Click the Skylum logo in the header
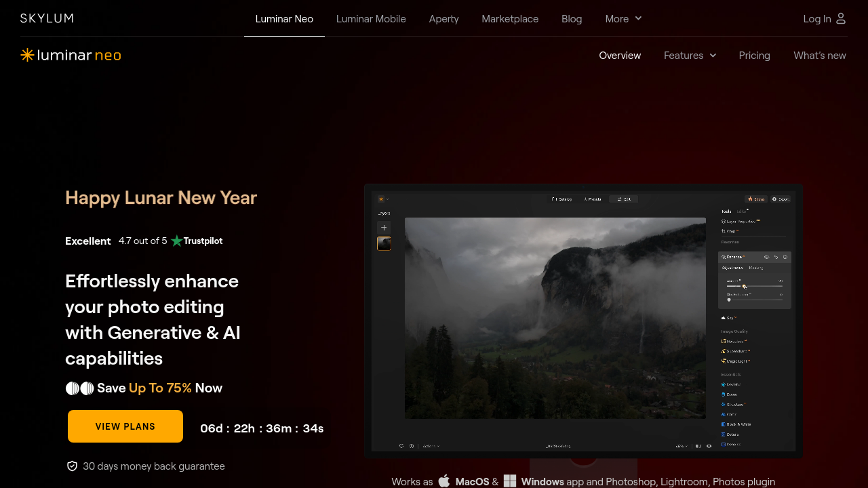The width and height of the screenshot is (868, 488). point(47,18)
